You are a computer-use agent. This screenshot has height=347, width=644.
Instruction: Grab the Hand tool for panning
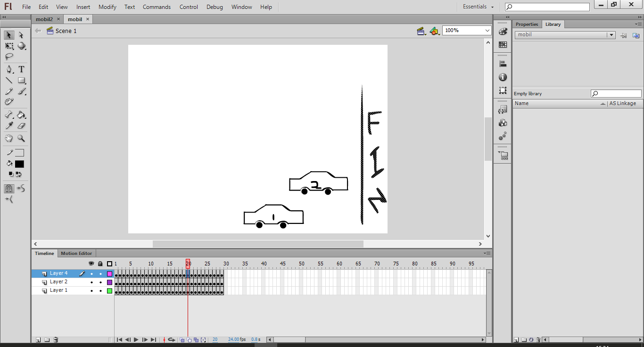point(8,137)
